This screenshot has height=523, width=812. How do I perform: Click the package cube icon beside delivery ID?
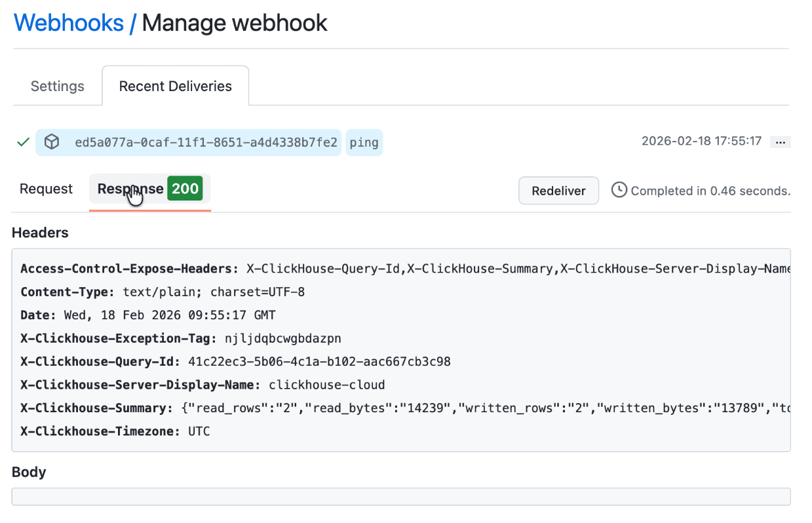(x=52, y=142)
